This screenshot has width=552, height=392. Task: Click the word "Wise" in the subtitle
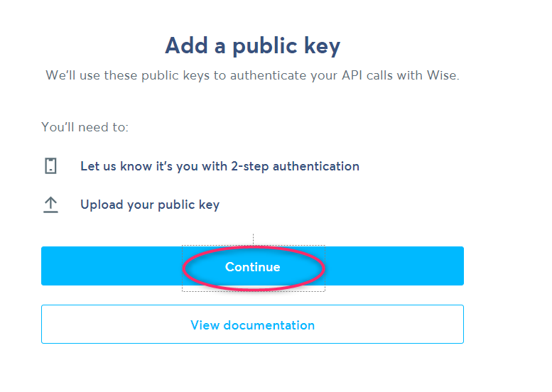[x=441, y=75]
